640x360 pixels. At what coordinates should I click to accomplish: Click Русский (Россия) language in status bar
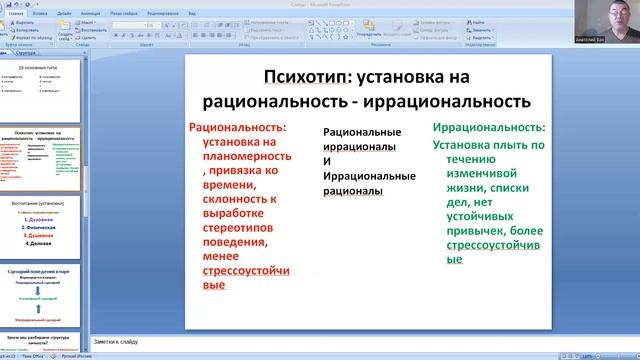76,356
